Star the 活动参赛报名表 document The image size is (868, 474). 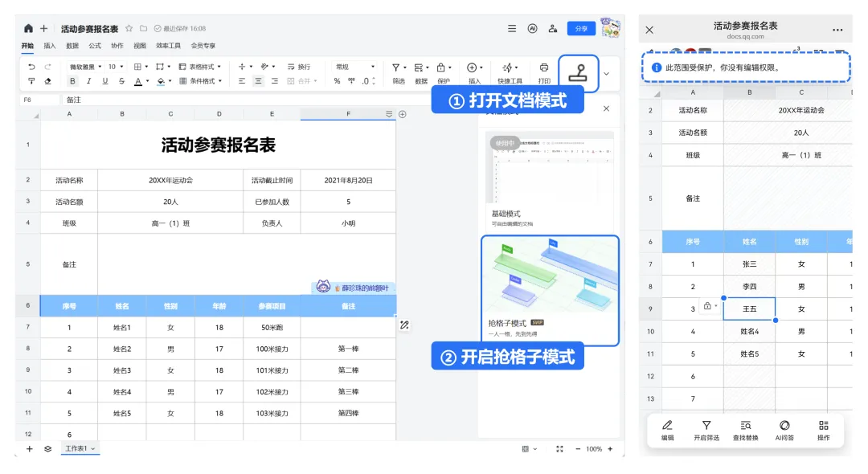pyautogui.click(x=129, y=28)
